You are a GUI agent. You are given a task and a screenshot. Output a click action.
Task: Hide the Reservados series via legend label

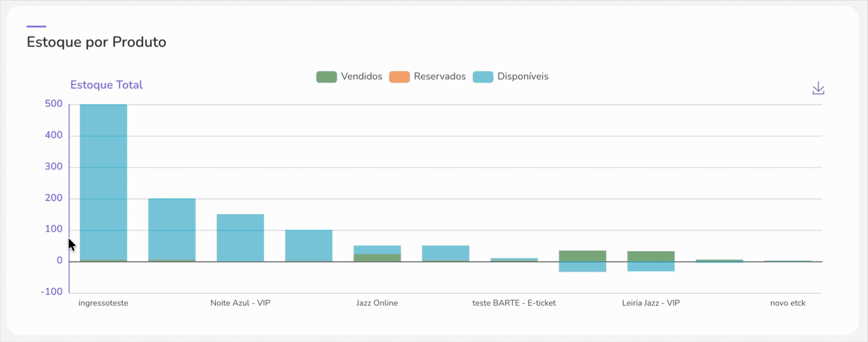tap(439, 77)
